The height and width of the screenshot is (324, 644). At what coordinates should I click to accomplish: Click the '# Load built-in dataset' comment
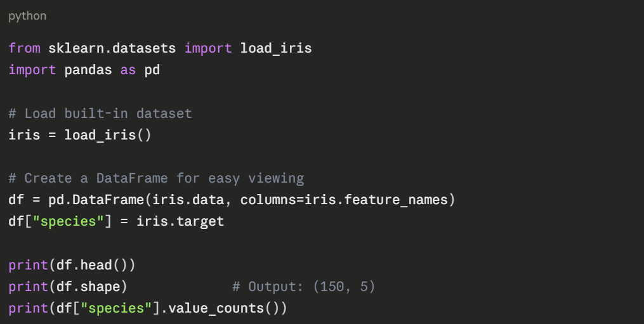point(100,113)
